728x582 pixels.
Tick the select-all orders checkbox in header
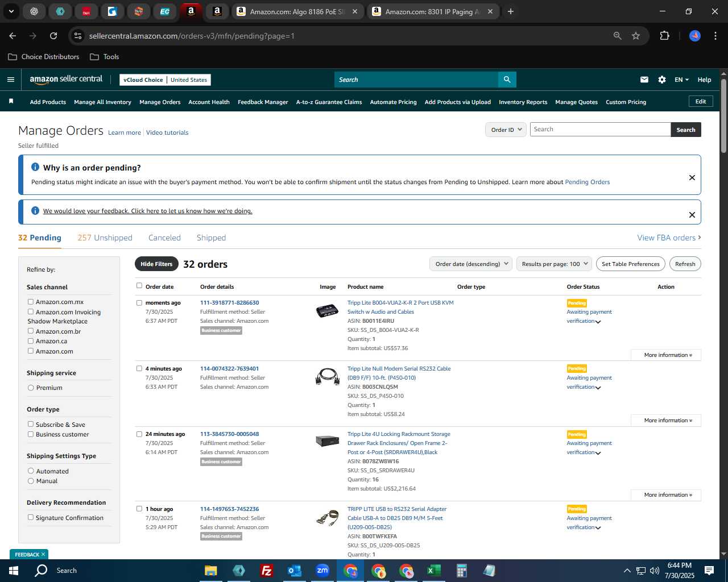pos(139,285)
